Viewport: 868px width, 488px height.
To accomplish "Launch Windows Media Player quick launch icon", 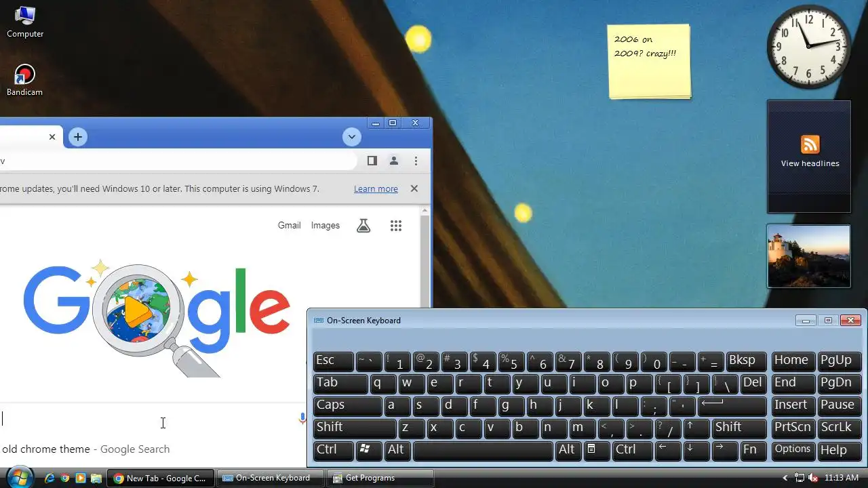I will [81, 478].
